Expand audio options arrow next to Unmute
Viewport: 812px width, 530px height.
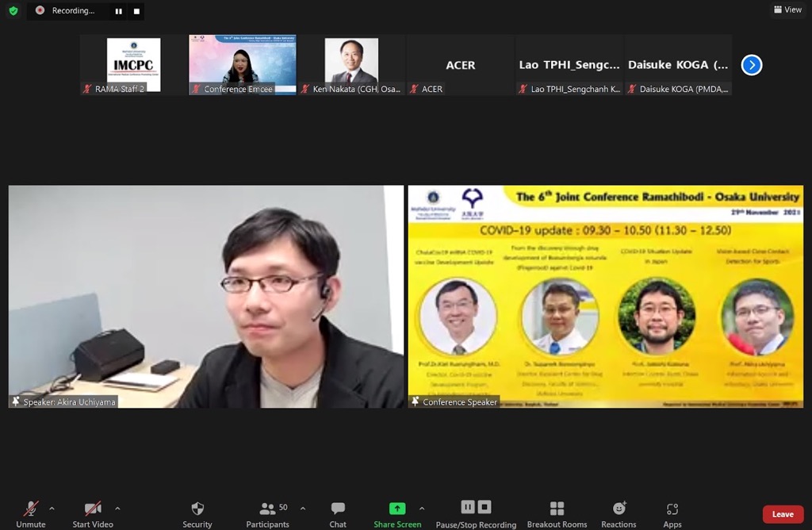pos(52,508)
